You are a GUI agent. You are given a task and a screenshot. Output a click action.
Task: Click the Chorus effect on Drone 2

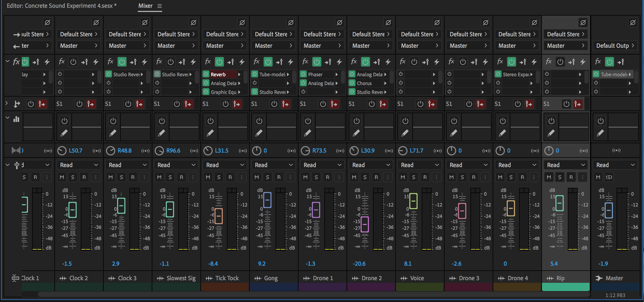(364, 83)
